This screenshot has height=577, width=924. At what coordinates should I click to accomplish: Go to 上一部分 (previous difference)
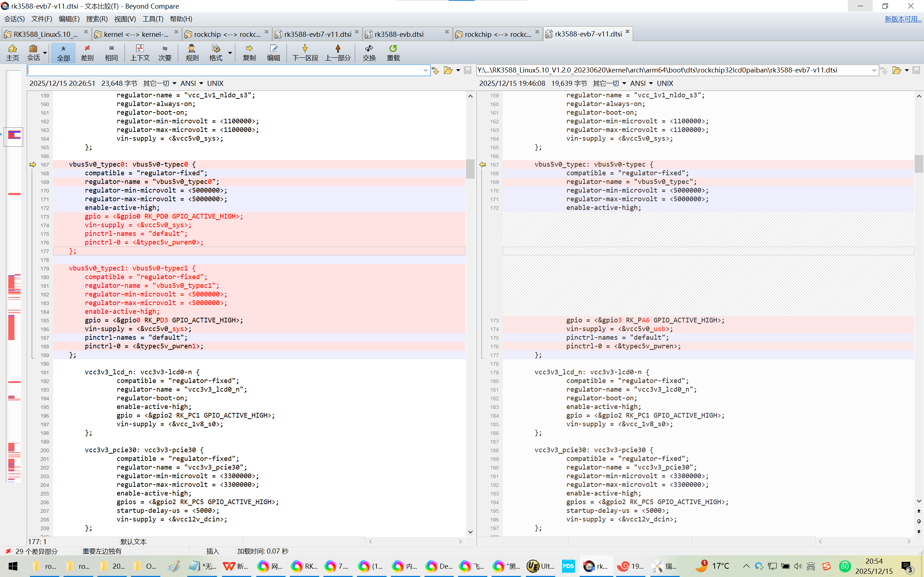pos(337,53)
